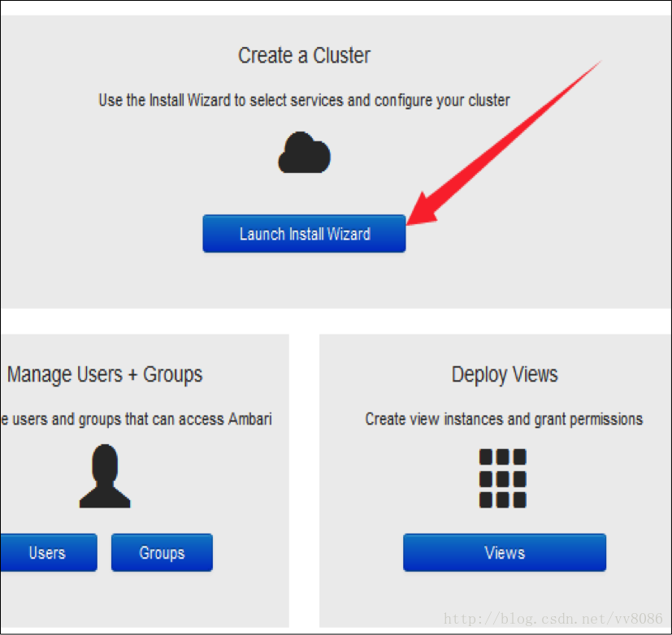
Task: Click the Views button
Action: 505,552
